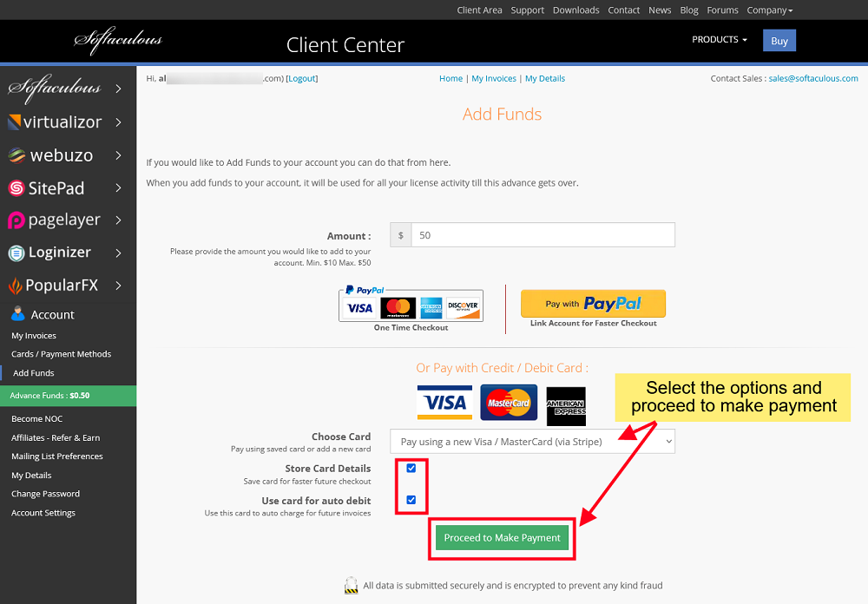Expand the Softaculous sidebar chevron

click(x=118, y=89)
